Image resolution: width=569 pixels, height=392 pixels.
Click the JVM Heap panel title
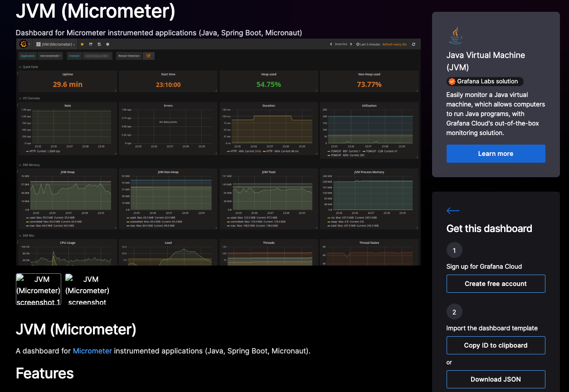[x=68, y=172]
